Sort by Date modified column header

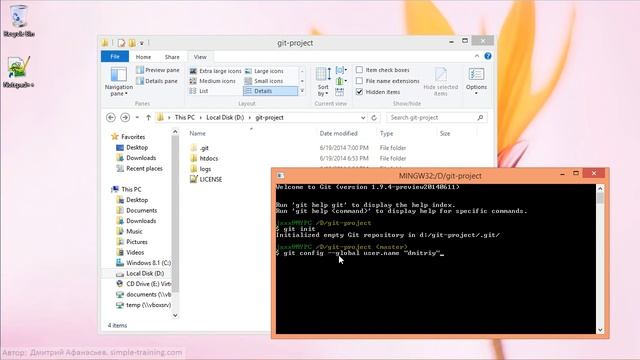(338, 133)
